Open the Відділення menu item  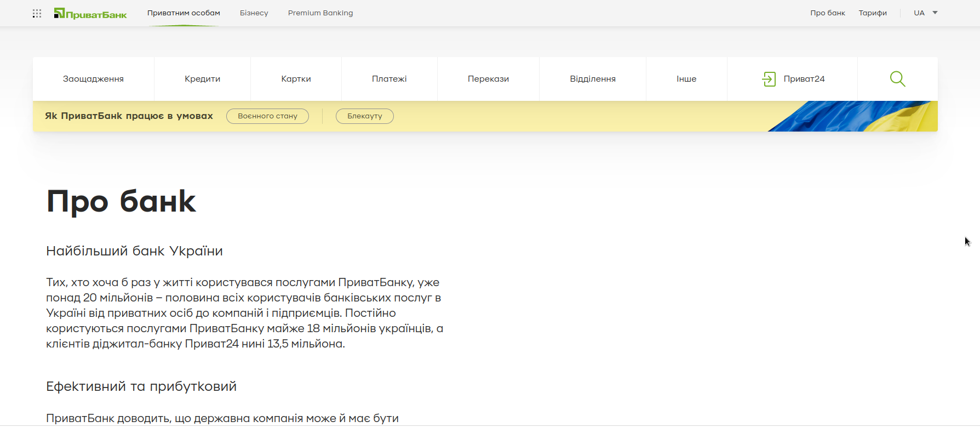point(593,79)
